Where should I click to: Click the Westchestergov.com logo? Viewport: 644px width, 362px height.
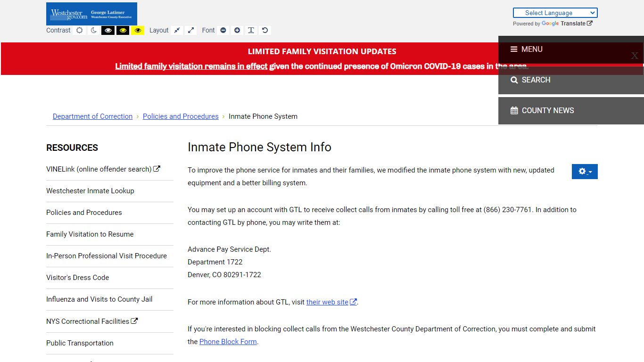pos(91,14)
